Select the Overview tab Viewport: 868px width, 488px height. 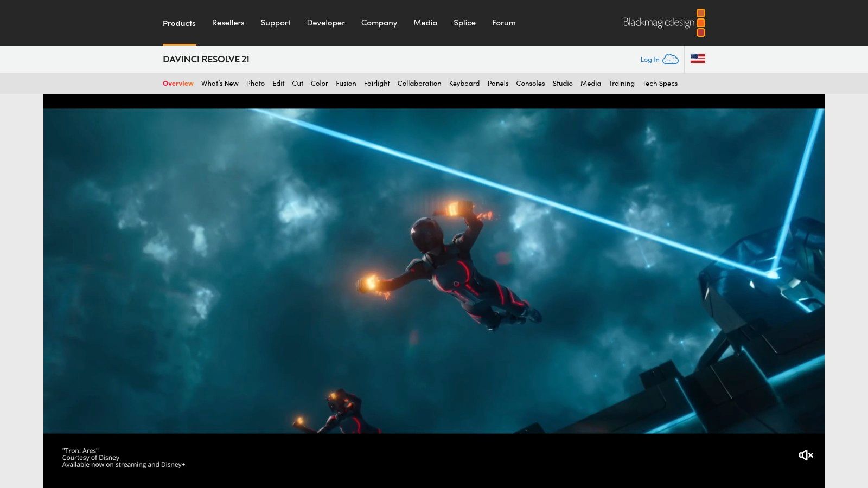pos(178,84)
